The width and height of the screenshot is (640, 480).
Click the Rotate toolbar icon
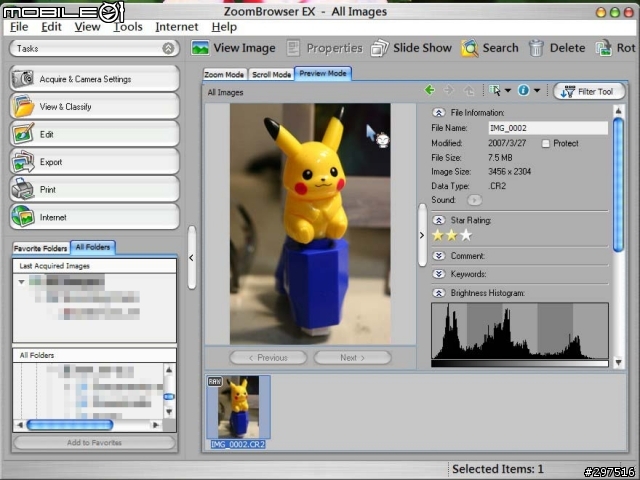click(x=603, y=48)
